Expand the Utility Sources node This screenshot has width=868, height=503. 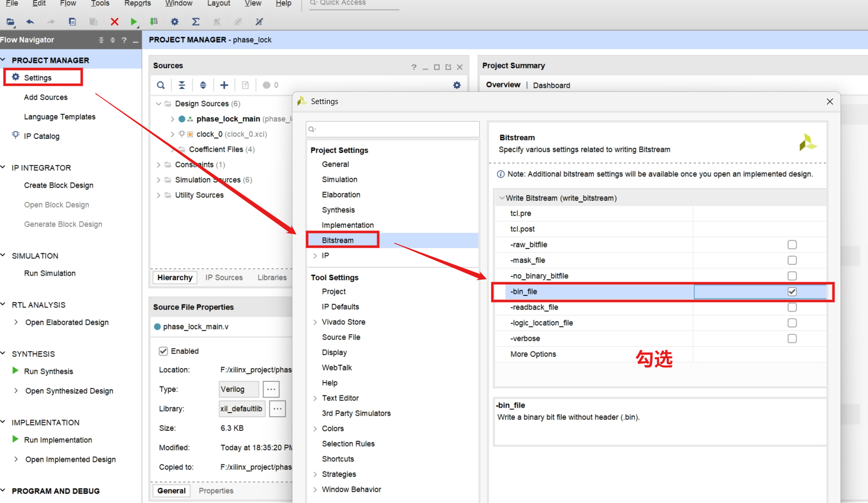point(158,195)
